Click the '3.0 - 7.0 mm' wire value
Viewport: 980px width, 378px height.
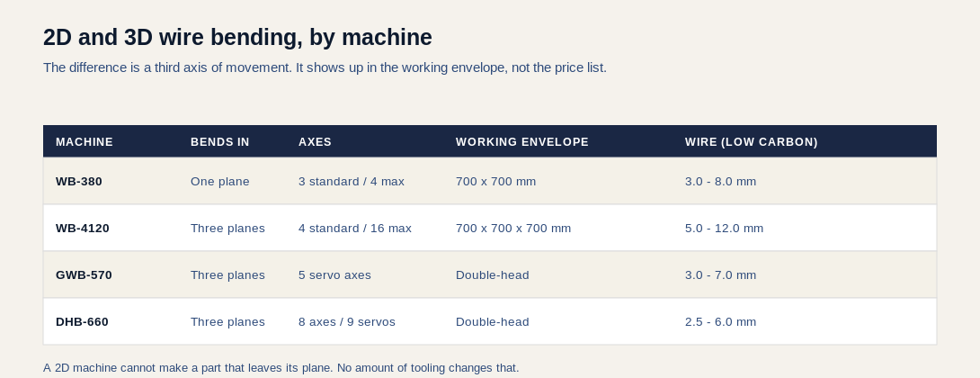click(x=721, y=275)
